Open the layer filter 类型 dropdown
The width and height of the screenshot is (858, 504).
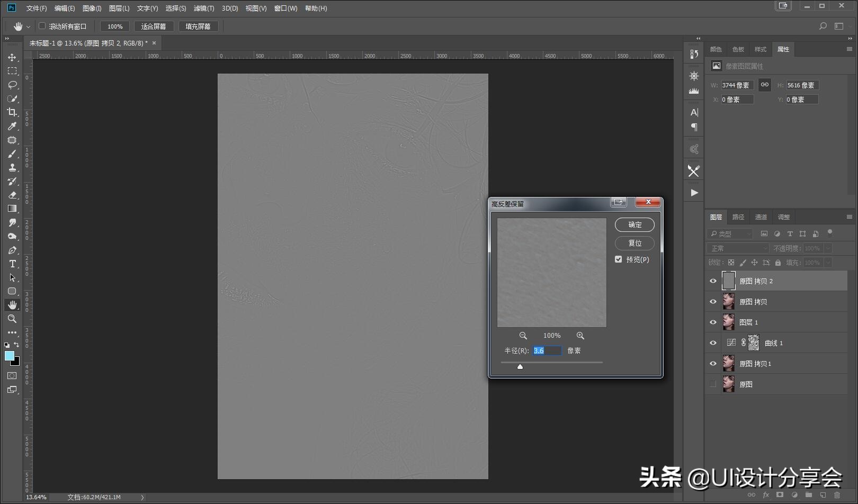point(730,233)
